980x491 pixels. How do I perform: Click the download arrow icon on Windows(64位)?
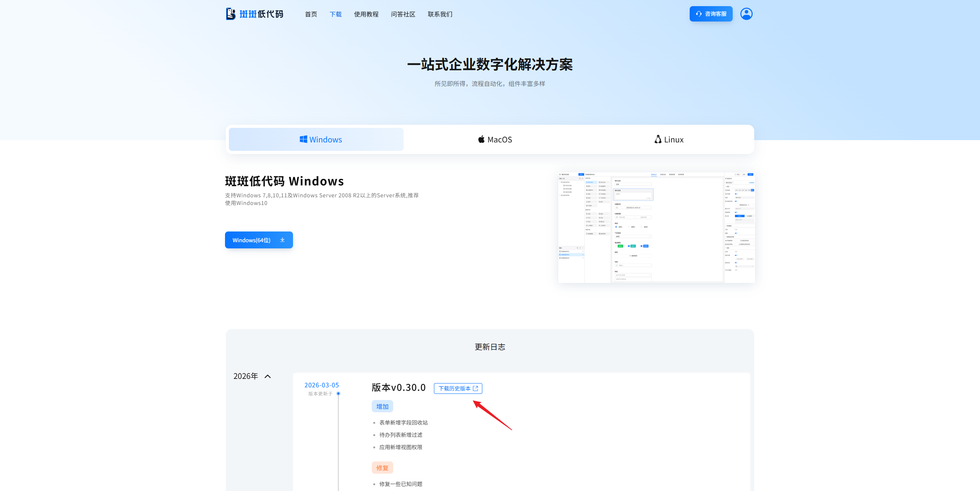[282, 240]
